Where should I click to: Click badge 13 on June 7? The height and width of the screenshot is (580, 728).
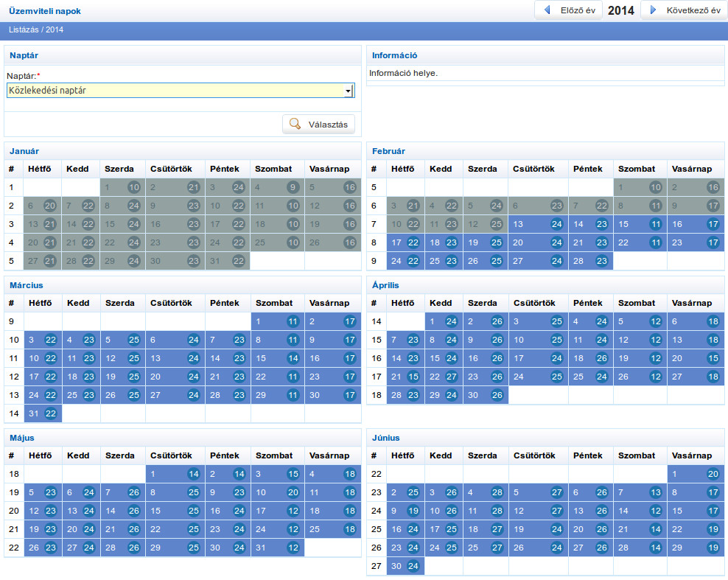[x=656, y=493]
